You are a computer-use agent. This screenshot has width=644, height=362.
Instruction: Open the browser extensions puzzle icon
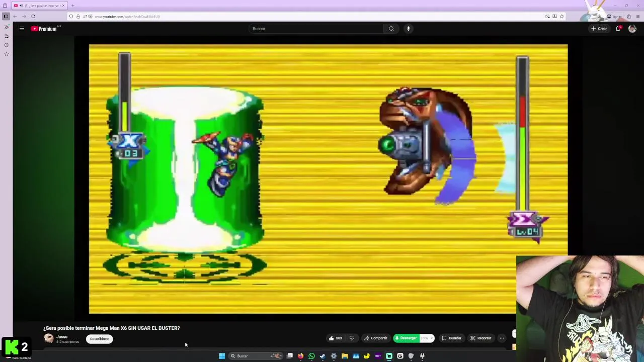(x=628, y=17)
